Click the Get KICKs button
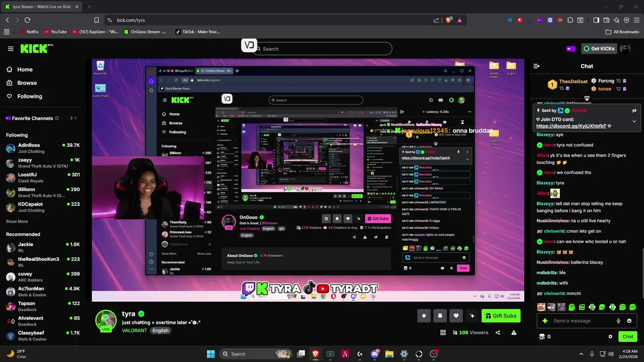The image size is (644, 362). coord(599,49)
